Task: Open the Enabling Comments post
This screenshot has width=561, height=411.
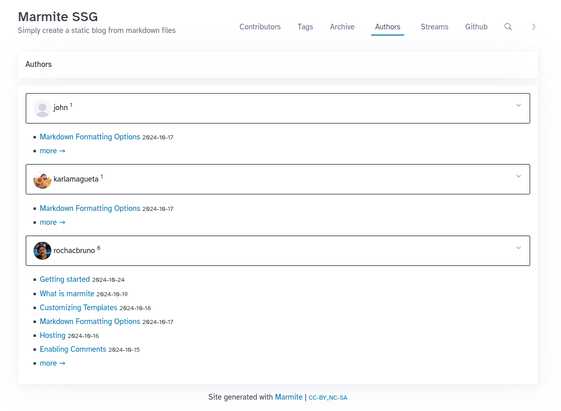Action: tap(73, 349)
